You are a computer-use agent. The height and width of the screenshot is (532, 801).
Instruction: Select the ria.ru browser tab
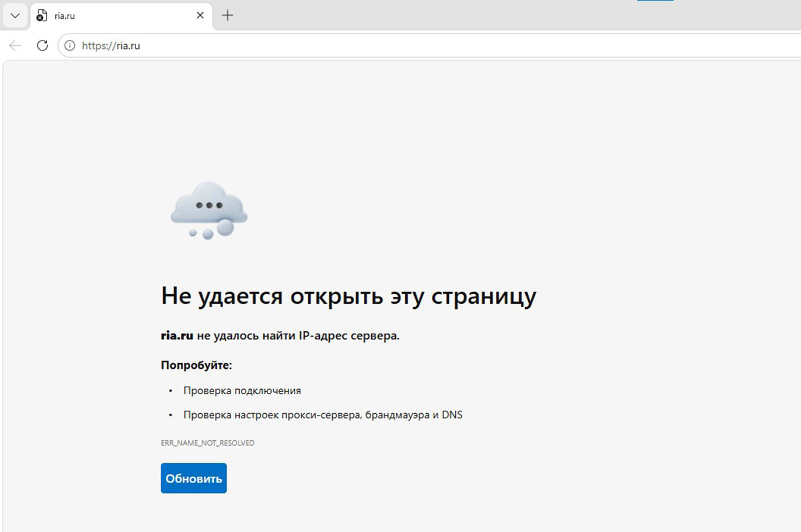121,16
